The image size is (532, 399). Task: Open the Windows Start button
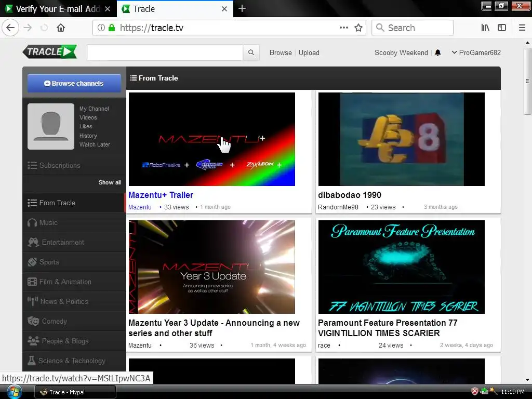point(14,392)
